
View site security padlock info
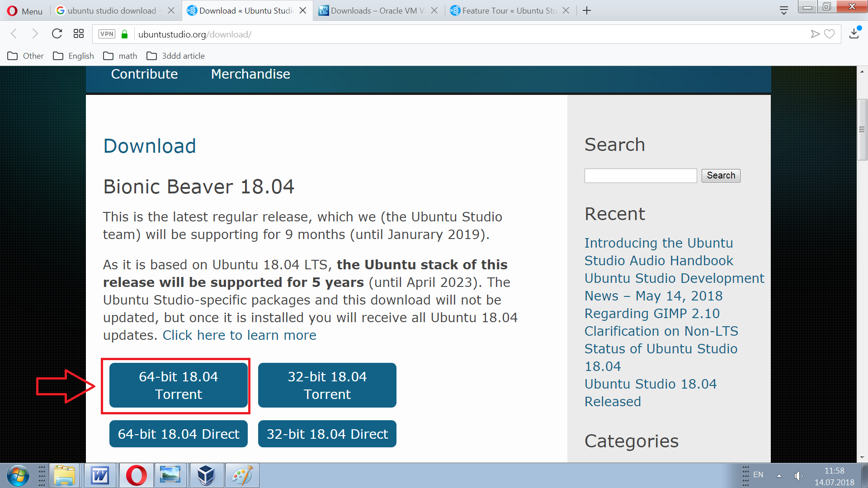pyautogui.click(x=125, y=34)
